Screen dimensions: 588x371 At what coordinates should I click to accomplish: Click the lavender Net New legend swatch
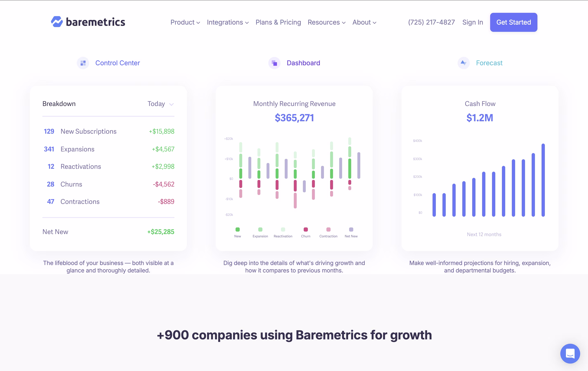tap(351, 229)
